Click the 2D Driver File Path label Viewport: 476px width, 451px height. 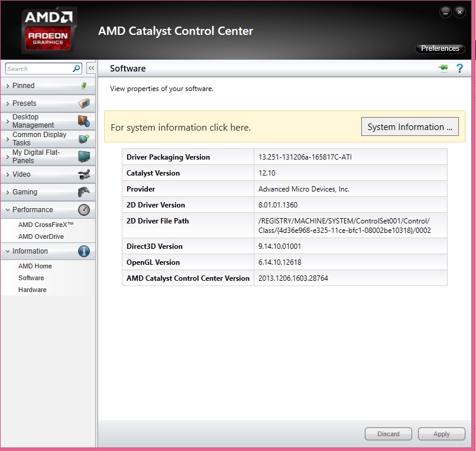(157, 221)
